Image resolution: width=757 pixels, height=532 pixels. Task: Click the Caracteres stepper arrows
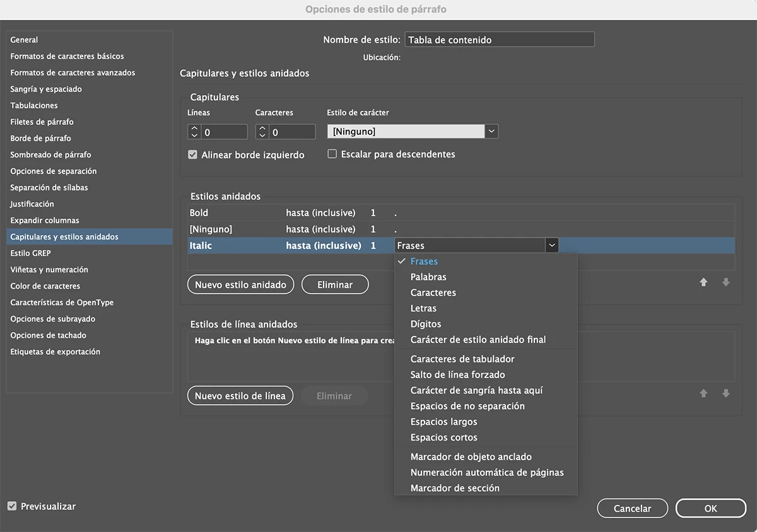pos(262,132)
